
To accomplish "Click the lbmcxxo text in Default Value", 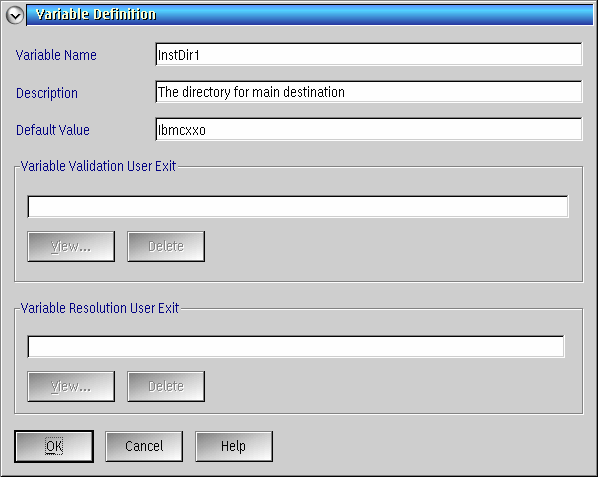I will pyautogui.click(x=182, y=130).
